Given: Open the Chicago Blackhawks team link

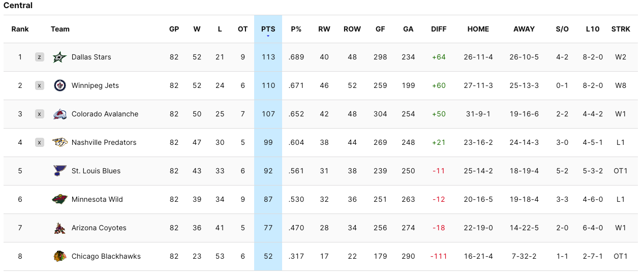Looking at the screenshot, I should click(x=106, y=256).
